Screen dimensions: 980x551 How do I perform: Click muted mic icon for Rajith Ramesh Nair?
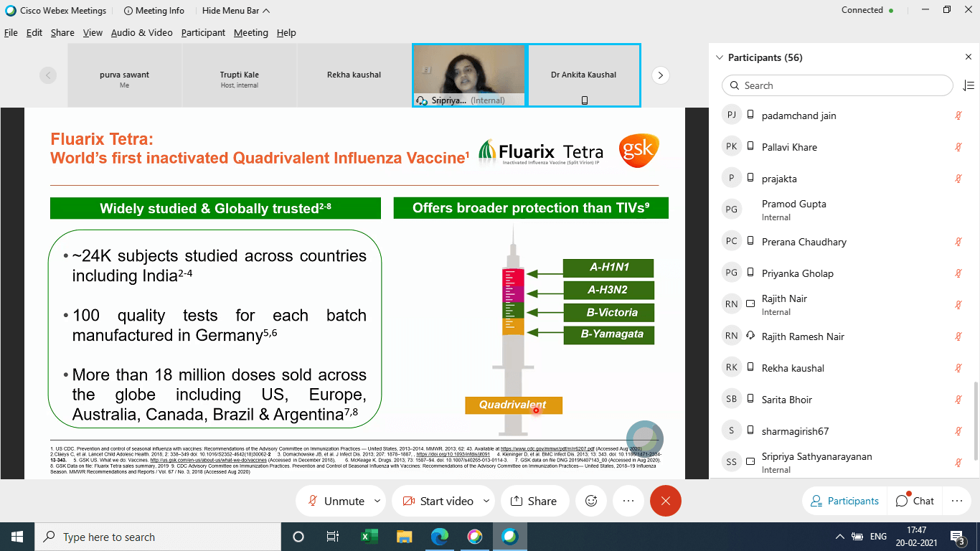point(958,336)
